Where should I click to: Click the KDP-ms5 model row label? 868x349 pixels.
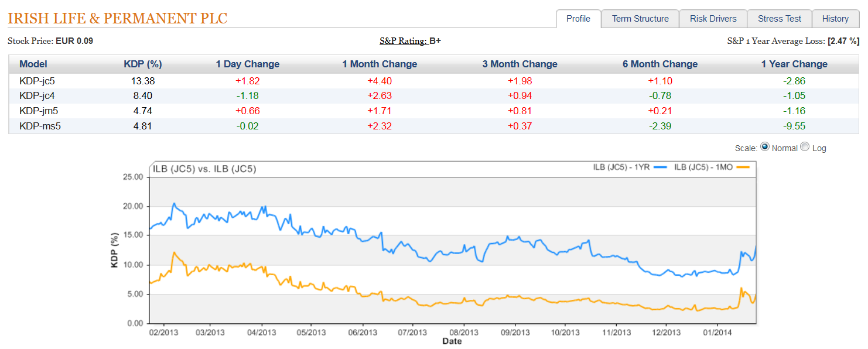39,126
